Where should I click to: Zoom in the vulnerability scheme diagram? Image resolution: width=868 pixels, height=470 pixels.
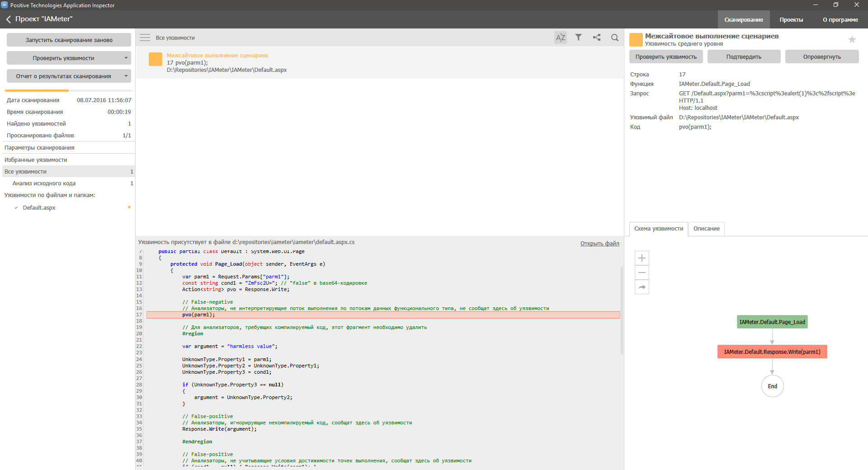(x=642, y=258)
